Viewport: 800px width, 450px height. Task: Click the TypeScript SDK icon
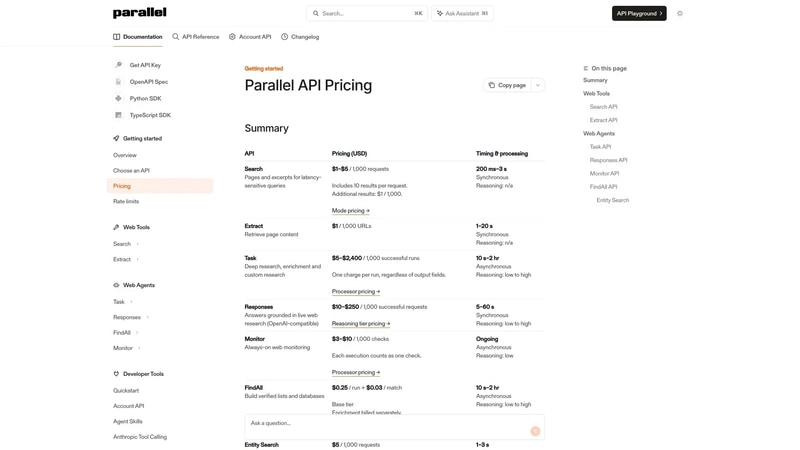pos(118,115)
